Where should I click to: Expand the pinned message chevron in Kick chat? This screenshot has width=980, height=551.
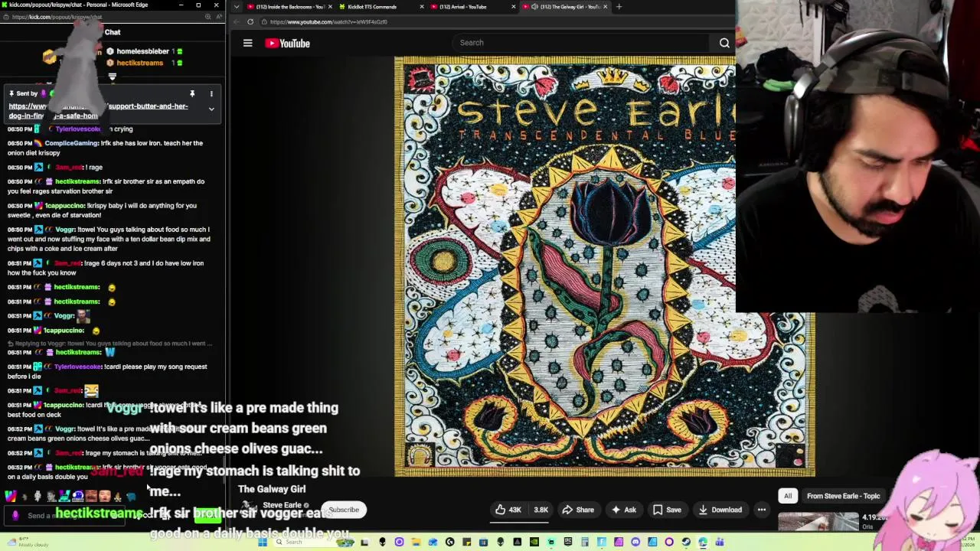[211, 109]
